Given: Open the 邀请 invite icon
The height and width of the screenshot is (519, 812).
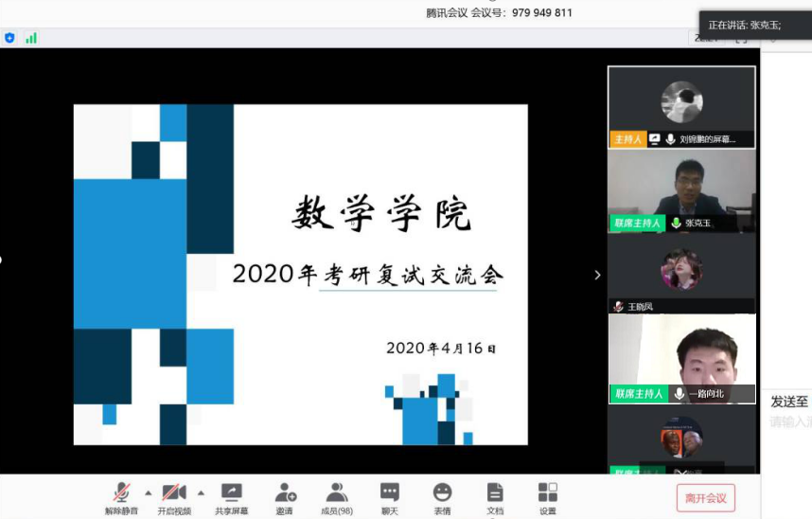Looking at the screenshot, I should (285, 497).
